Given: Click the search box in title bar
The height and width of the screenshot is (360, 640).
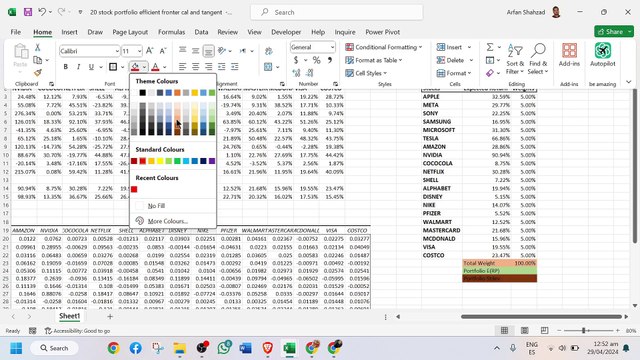Looking at the screenshot, I should coord(337,12).
